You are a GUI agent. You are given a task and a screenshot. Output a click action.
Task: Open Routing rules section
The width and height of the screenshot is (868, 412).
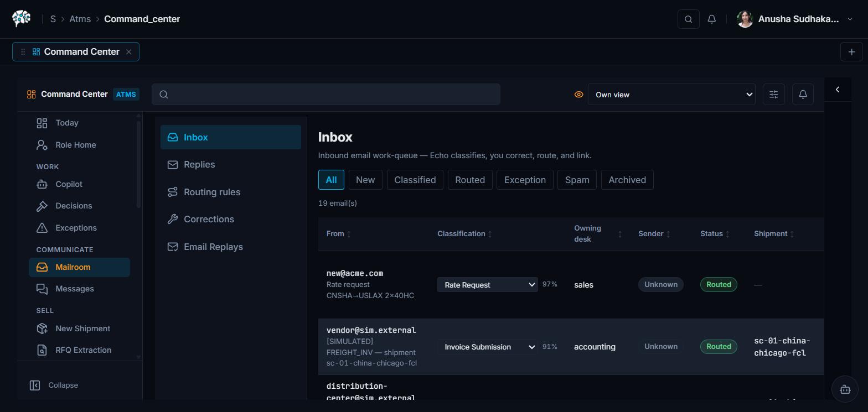coord(231,192)
